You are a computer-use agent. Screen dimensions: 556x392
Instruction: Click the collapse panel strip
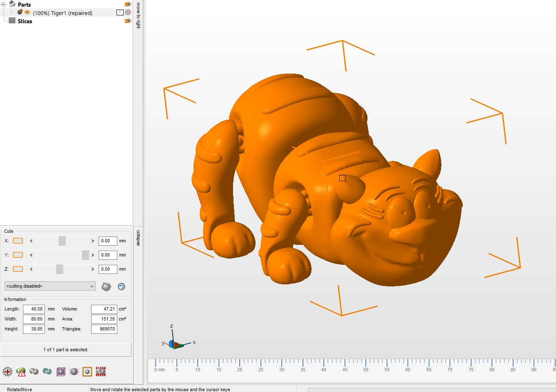(x=138, y=238)
